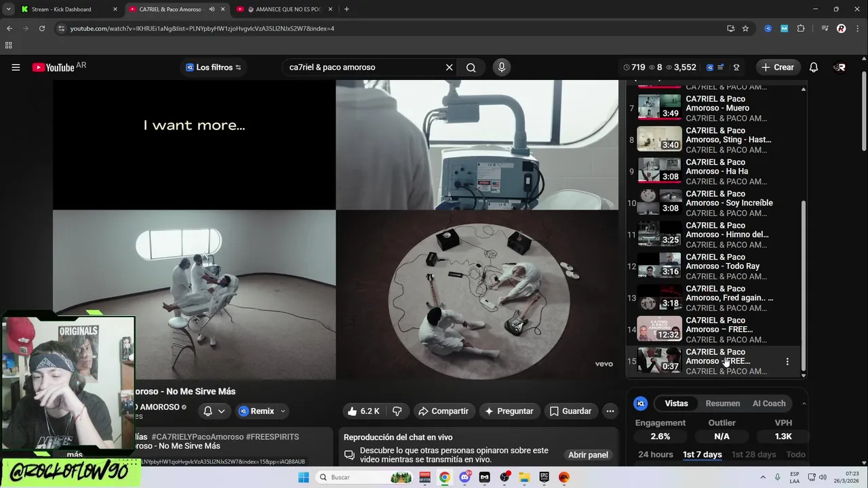Open the Chrome tab search dropdown
868x488 pixels.
coord(8,9)
